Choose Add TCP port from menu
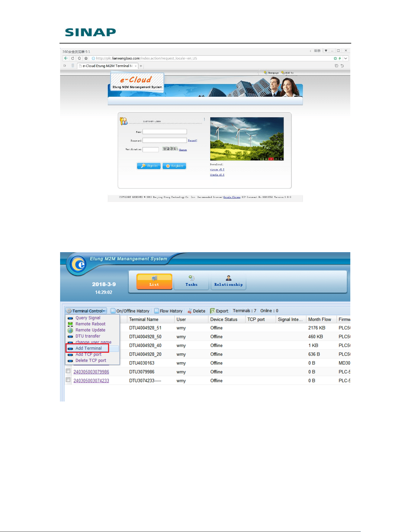411x532 pixels. click(88, 354)
